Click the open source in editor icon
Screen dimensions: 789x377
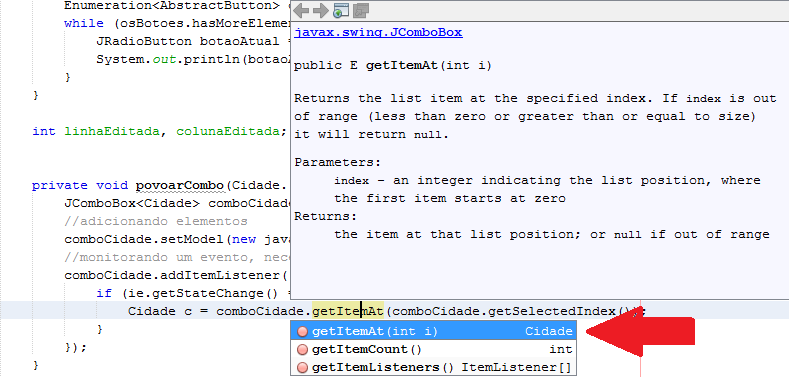click(x=361, y=10)
